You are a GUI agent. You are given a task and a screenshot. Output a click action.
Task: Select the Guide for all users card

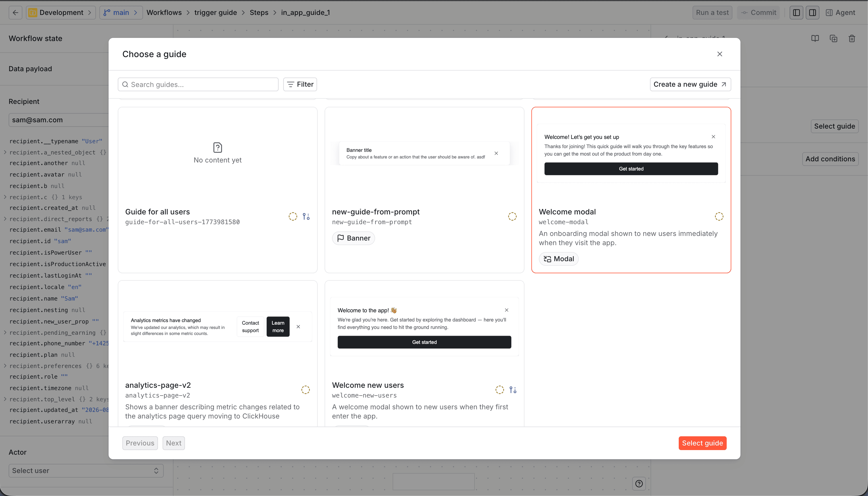click(217, 190)
